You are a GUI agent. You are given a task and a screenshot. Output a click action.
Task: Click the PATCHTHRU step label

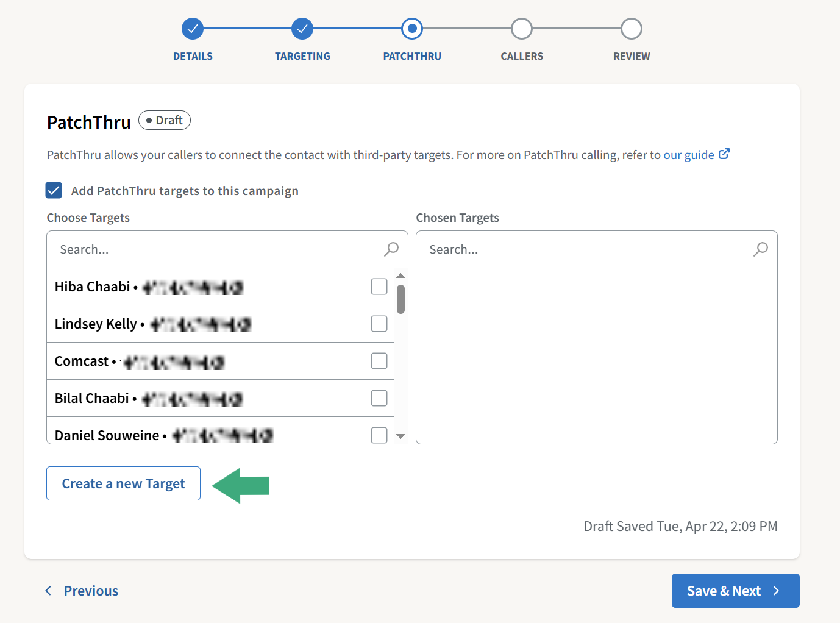point(412,56)
